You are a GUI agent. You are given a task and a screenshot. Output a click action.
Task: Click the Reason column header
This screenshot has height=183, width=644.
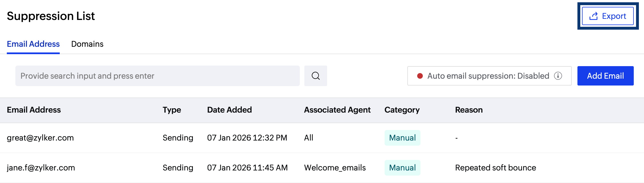469,110
